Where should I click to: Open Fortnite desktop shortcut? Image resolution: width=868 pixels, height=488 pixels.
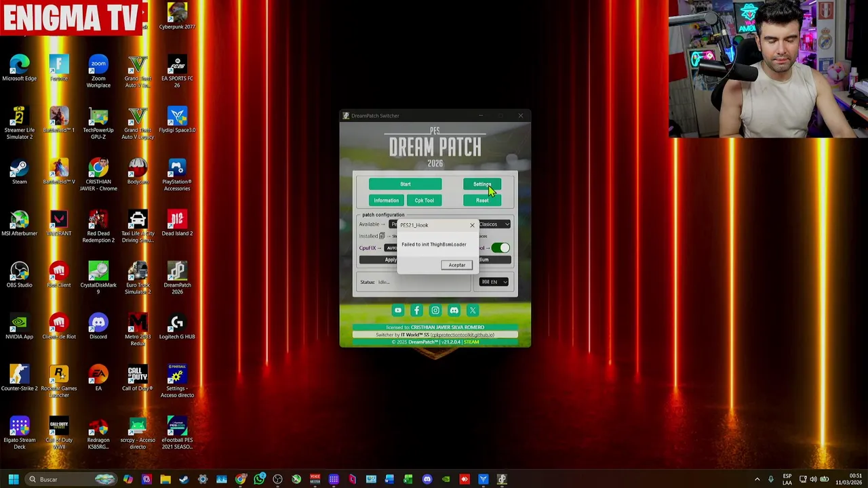[59, 68]
